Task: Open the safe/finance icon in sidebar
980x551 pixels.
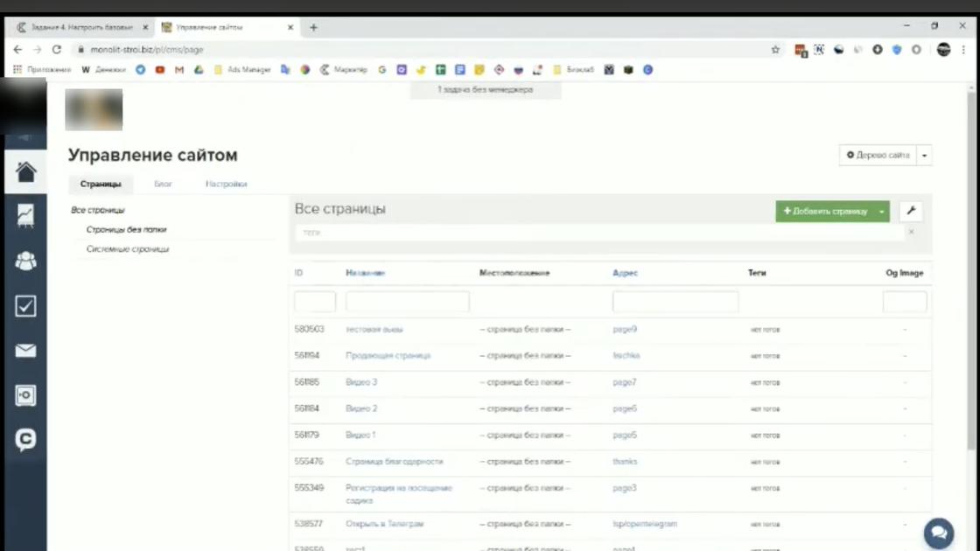Action: pyautogui.click(x=25, y=395)
